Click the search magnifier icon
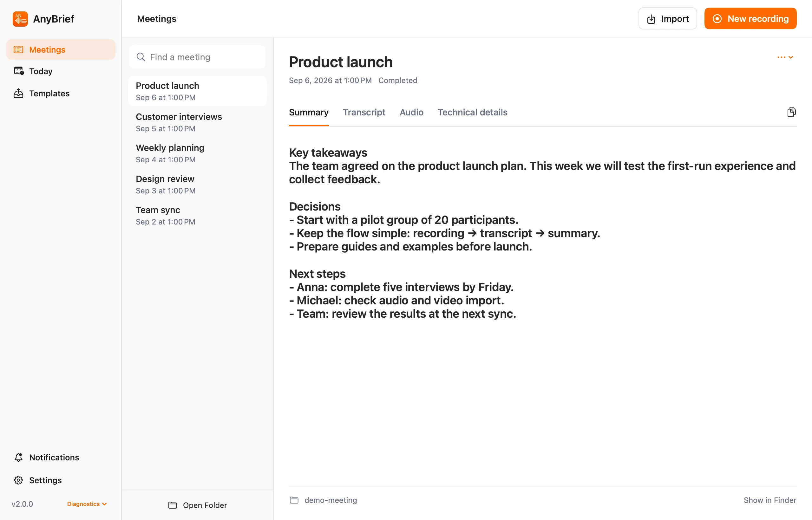The width and height of the screenshot is (812, 520). 141,57
